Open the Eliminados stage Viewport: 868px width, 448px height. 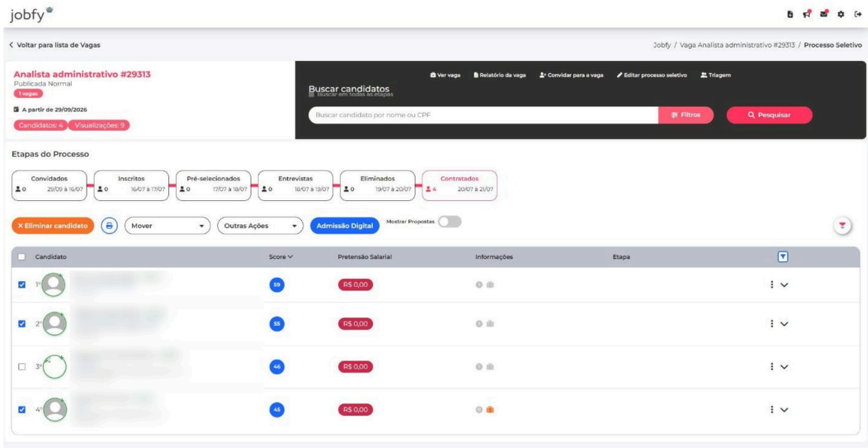(x=378, y=185)
